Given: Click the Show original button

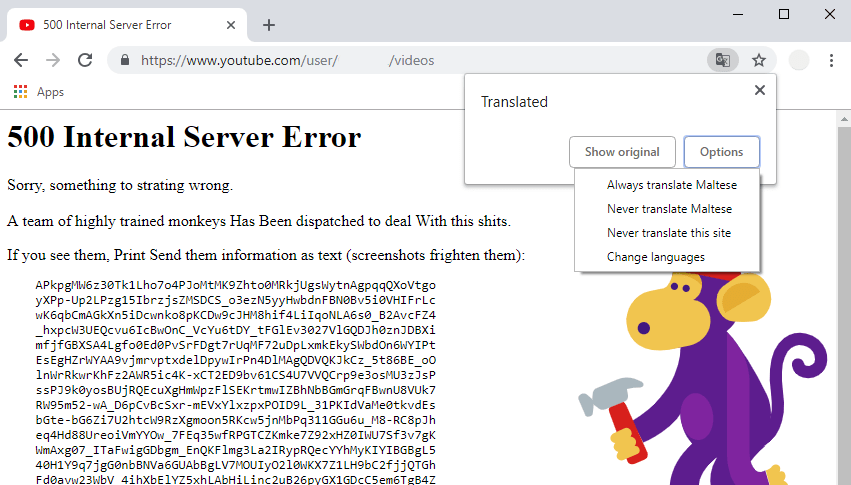Looking at the screenshot, I should coord(622,152).
